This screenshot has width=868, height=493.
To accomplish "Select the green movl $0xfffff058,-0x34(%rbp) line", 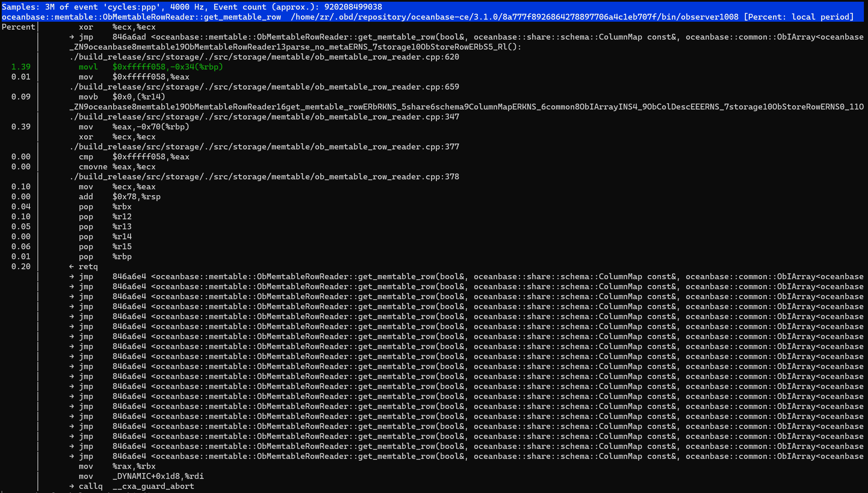I will click(x=151, y=67).
